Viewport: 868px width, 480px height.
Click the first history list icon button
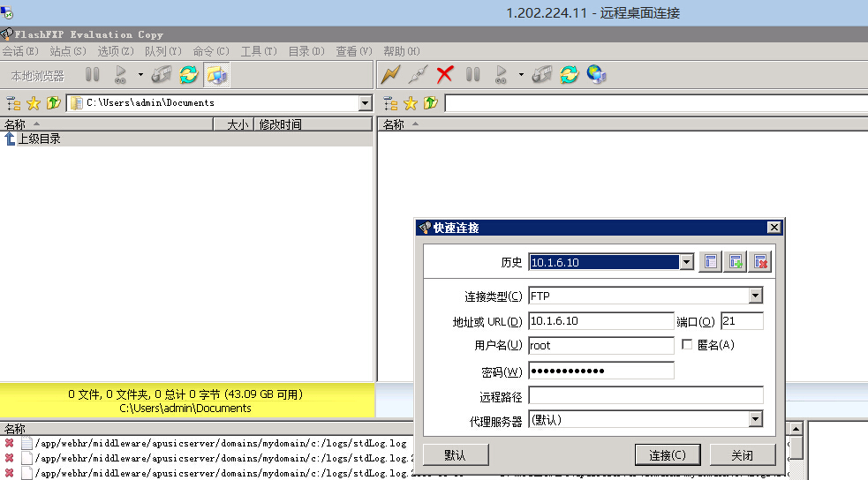click(711, 261)
